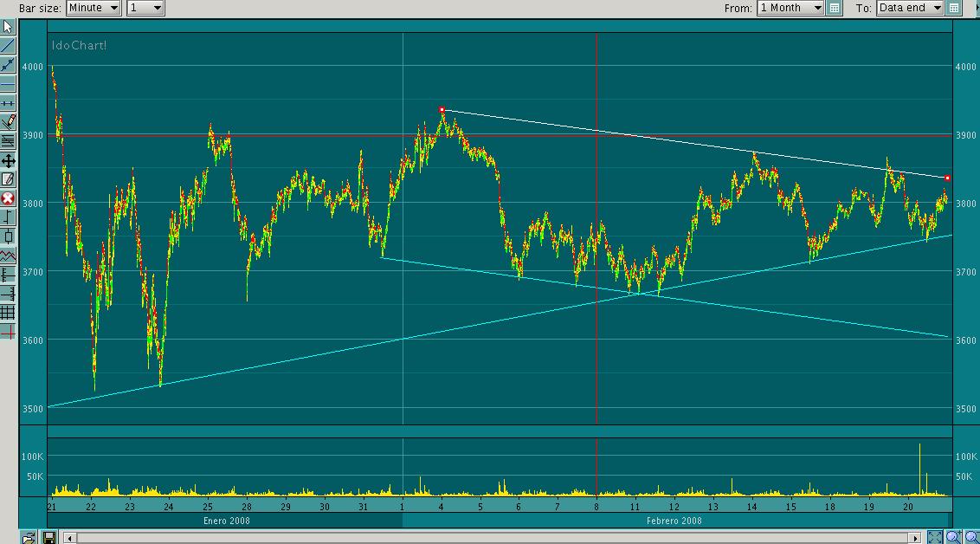Toggle the grid display icon
Viewport: 980px width, 544px height.
[x=8, y=313]
